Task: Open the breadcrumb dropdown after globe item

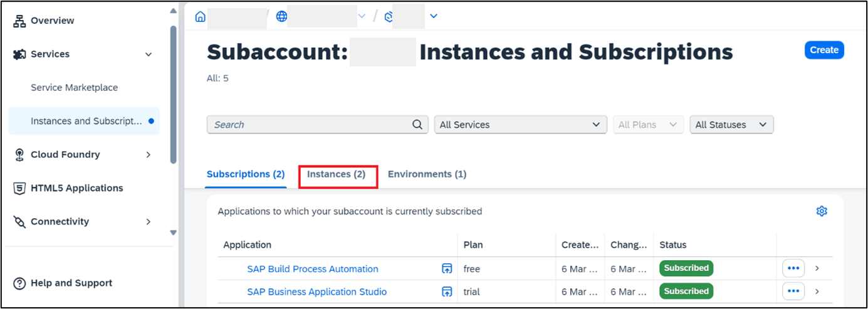Action: click(x=362, y=16)
